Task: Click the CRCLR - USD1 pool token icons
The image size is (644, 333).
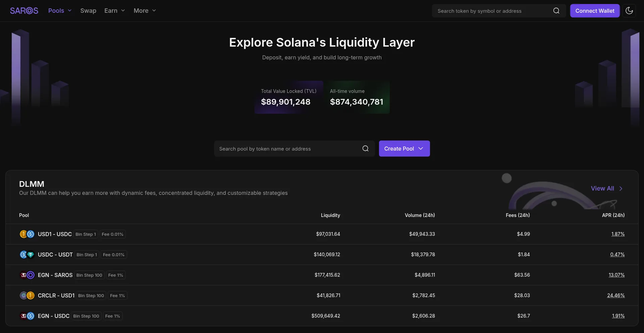Action: [x=27, y=295]
